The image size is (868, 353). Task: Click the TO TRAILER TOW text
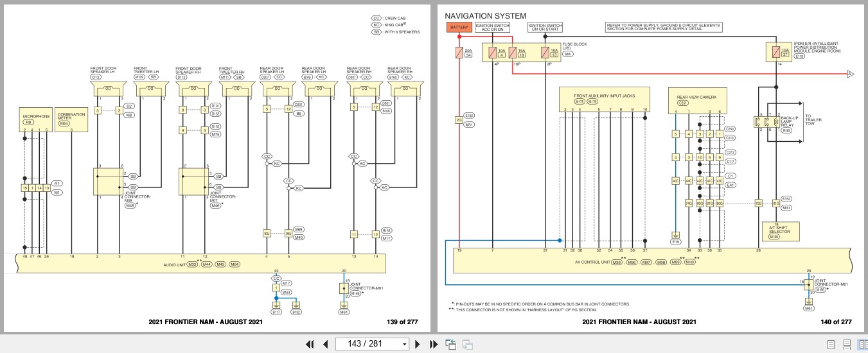tap(813, 120)
